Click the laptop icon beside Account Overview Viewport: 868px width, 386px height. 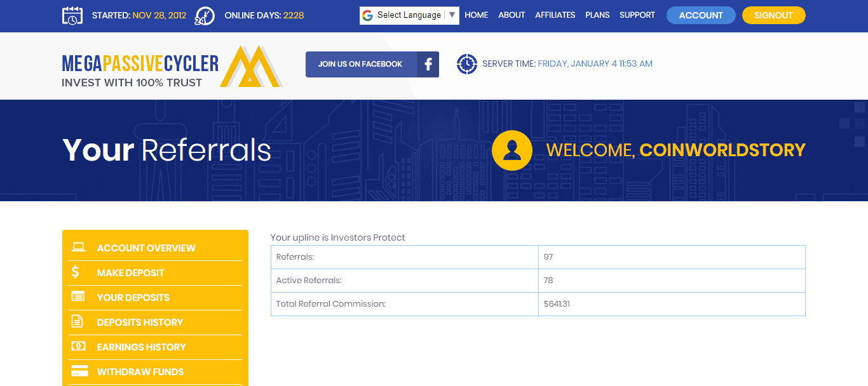(78, 247)
